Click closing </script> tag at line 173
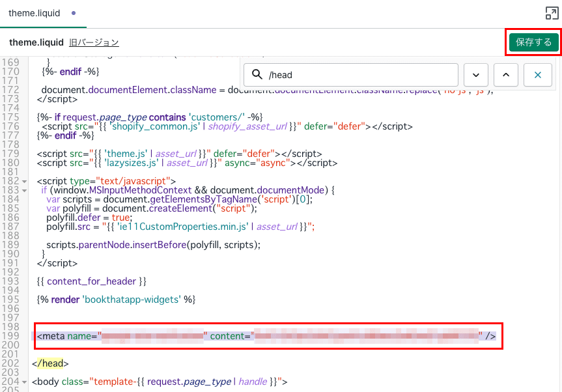This screenshot has height=392, width=562. (x=57, y=99)
